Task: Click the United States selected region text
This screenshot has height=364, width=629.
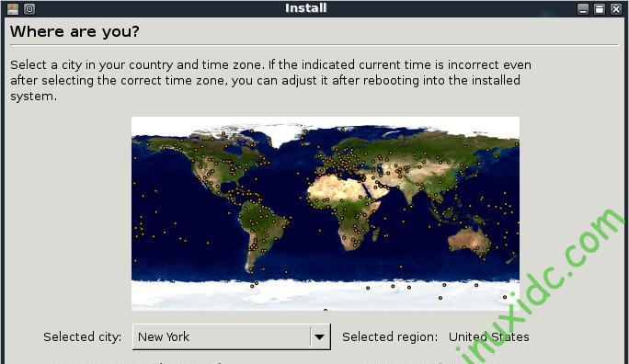Action: [x=488, y=336]
